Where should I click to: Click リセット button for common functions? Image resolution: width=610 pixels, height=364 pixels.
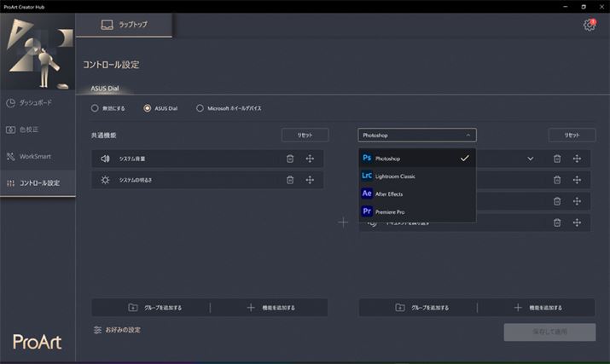(305, 135)
